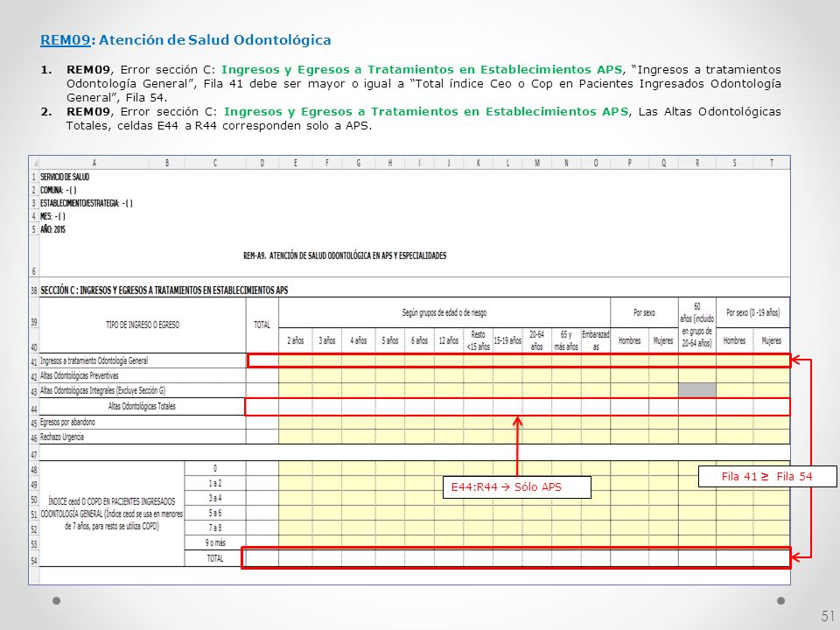
Task: Select column D header
Action: 262,163
